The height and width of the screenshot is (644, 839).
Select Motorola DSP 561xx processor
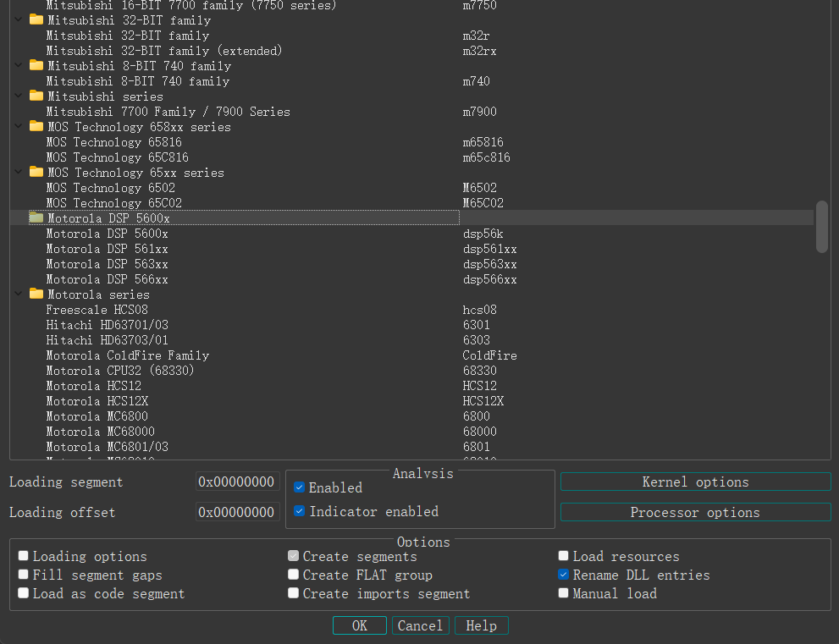pos(412,249)
